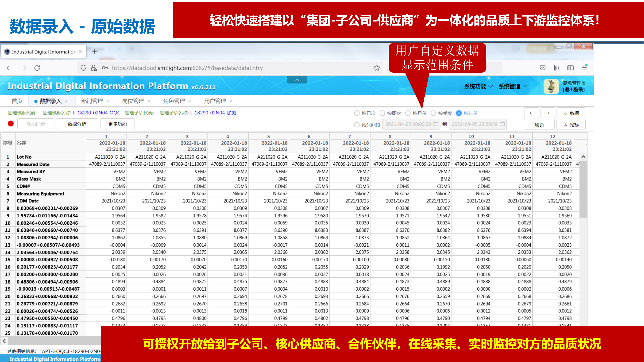The height and width of the screenshot is (362, 644).
Task: Click the vertical scrollbar up arrow
Action: [x=583, y=157]
